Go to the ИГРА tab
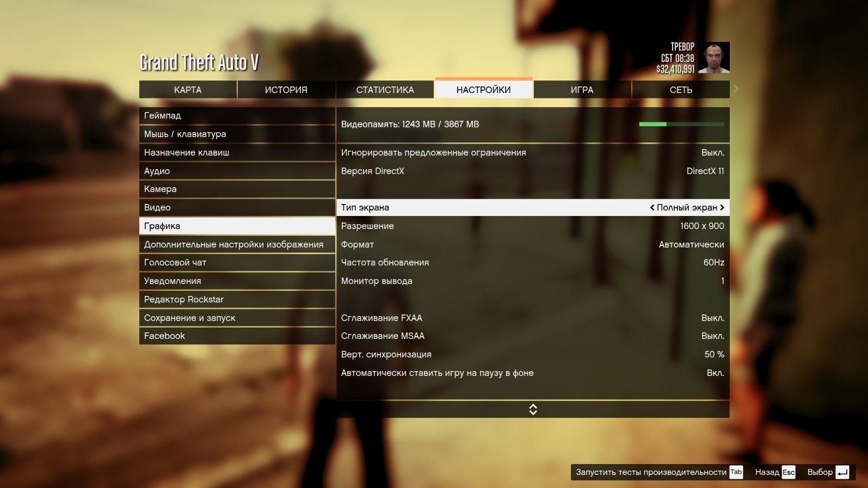The width and height of the screenshot is (868, 488). (x=582, y=90)
